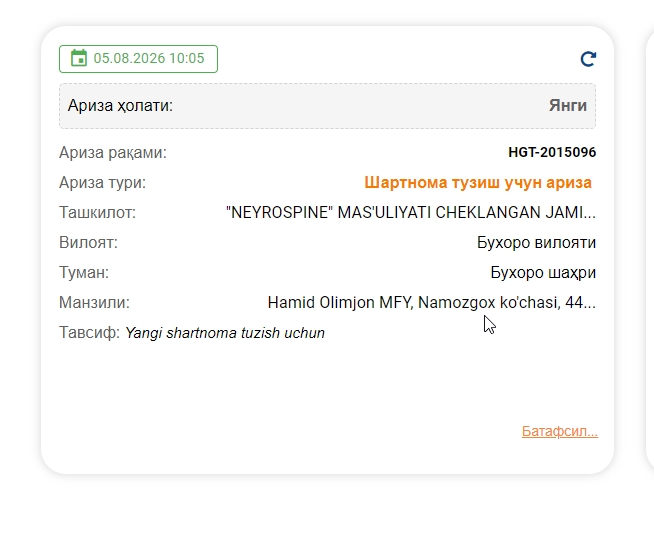Viewport: 654px width, 542px height.
Task: Click the Бухоро вилояти region value
Action: tap(536, 242)
